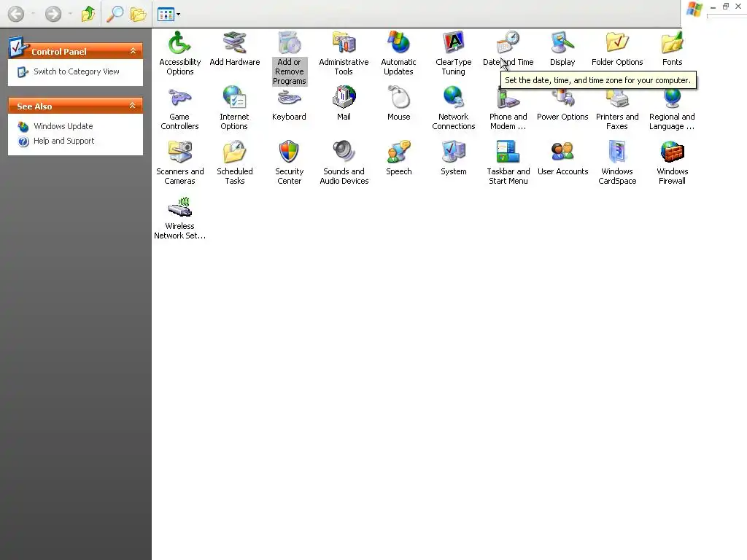
Task: Collapse the See Also sidebar section
Action: 133,106
